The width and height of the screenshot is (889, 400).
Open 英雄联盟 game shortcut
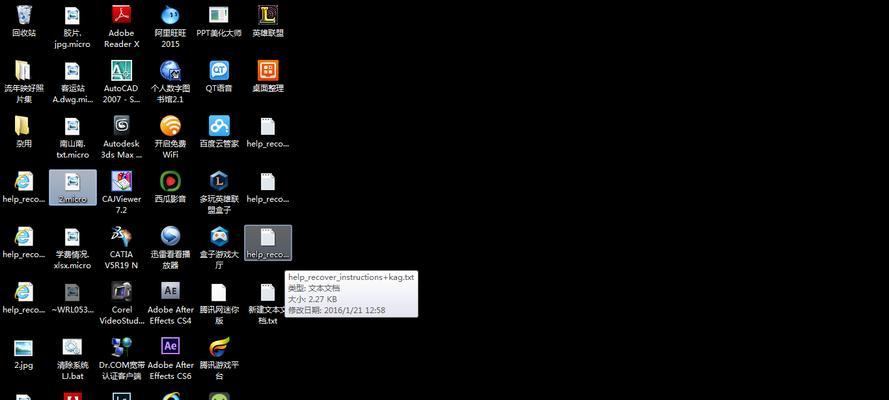(x=268, y=22)
